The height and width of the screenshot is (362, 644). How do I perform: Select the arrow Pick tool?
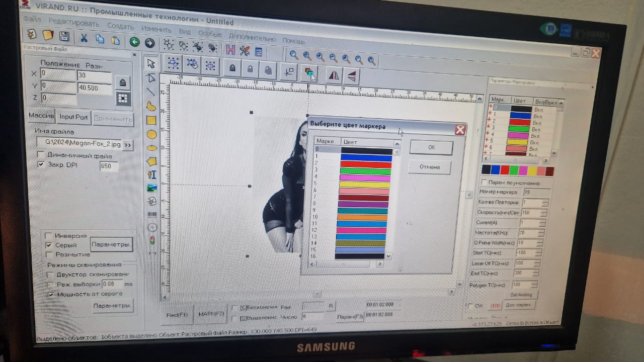[x=150, y=63]
